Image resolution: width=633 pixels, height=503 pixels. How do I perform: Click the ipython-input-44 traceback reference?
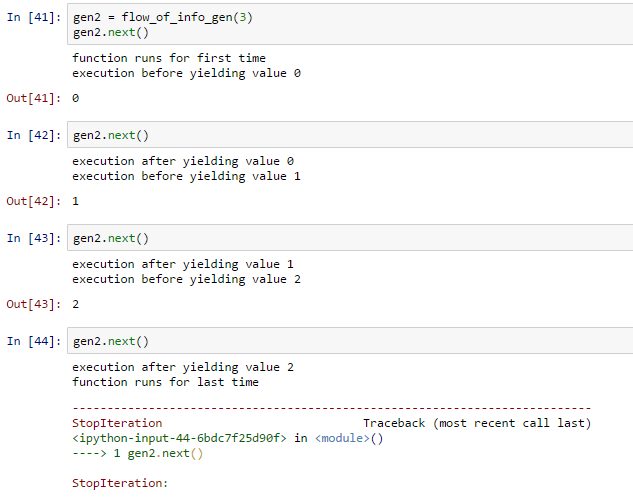point(180,438)
